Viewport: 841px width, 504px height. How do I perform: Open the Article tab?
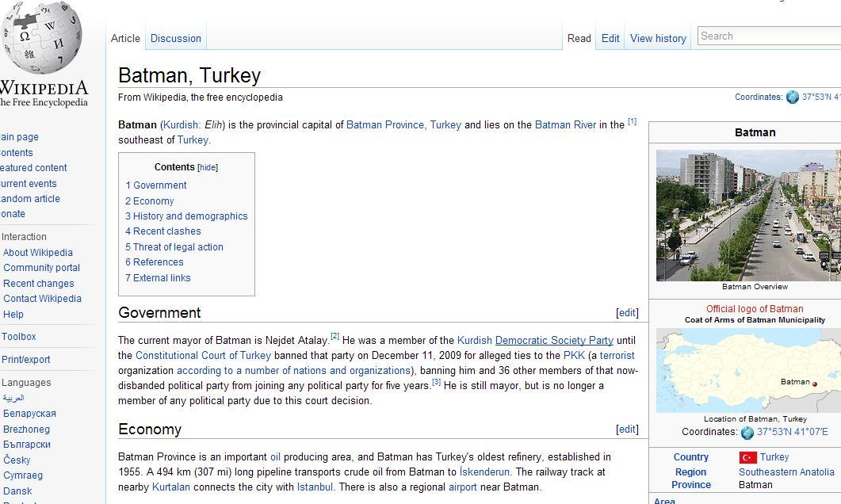125,39
